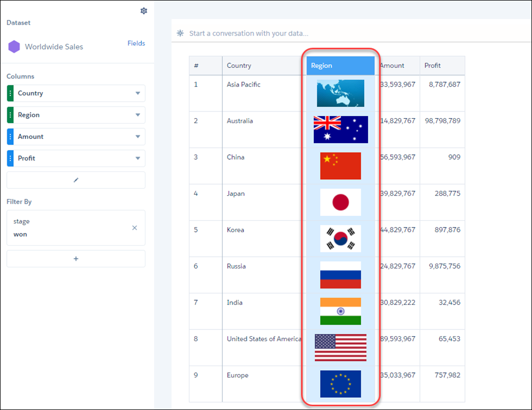Click into the conversation input field

tap(351, 33)
